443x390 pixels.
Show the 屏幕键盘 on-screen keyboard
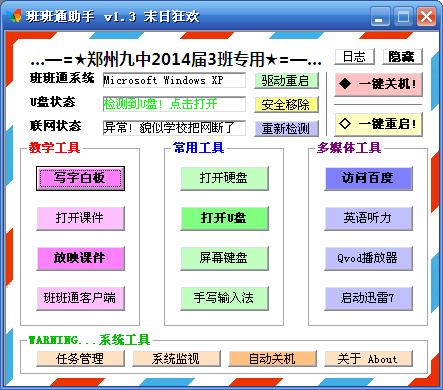(x=224, y=258)
